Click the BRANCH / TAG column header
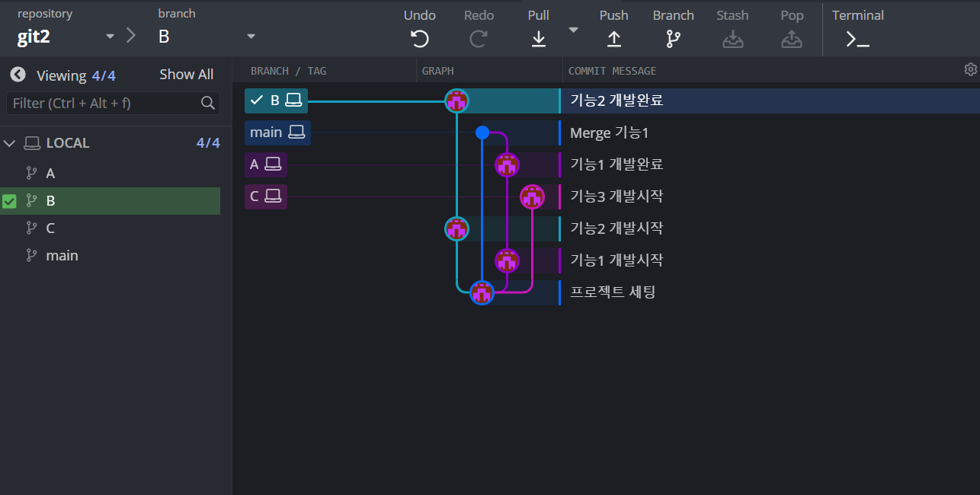Viewport: 980px width, 495px height. pos(288,71)
